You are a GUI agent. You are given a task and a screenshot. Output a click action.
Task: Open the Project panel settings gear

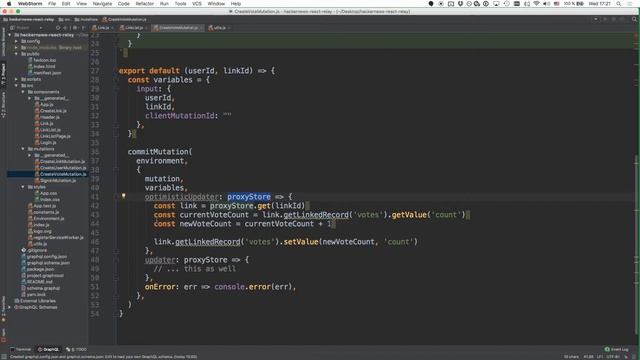coord(75,28)
